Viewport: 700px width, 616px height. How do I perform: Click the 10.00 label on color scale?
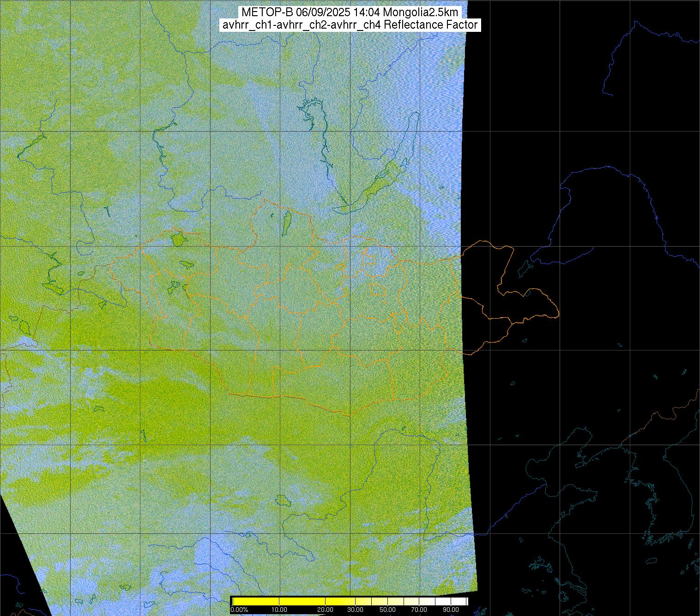tap(279, 610)
